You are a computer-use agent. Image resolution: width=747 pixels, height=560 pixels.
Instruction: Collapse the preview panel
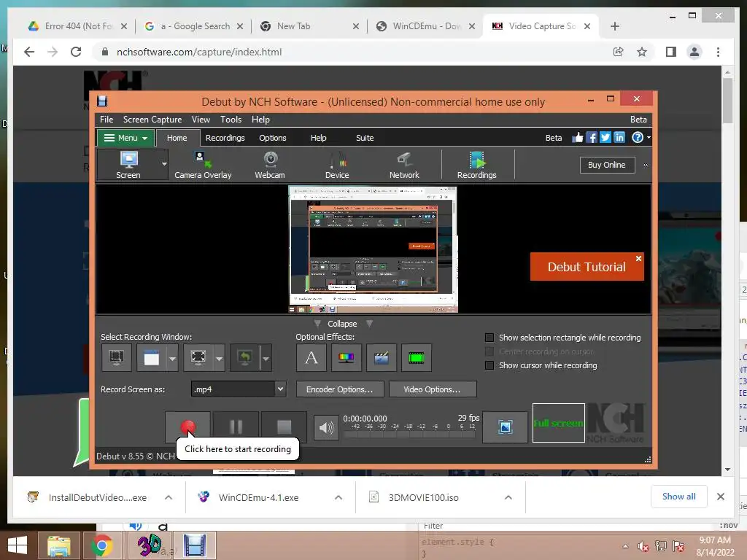(342, 324)
